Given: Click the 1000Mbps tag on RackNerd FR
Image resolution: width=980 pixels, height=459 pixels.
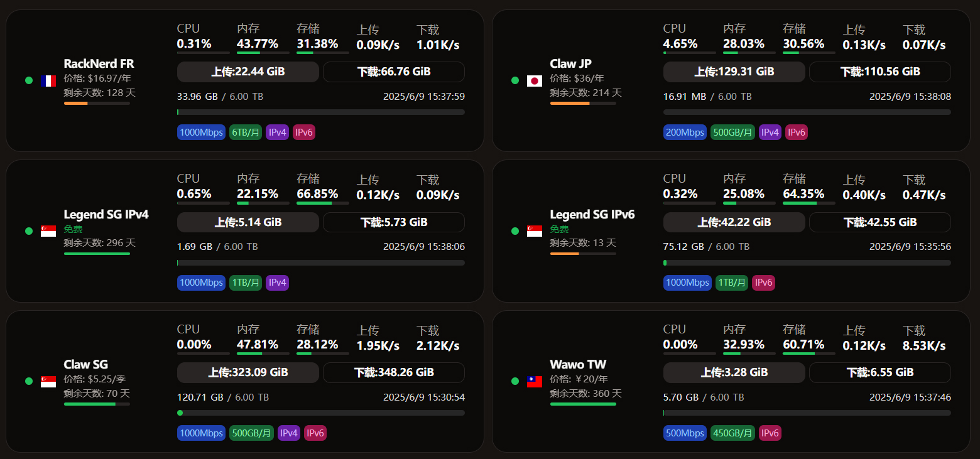Looking at the screenshot, I should [x=201, y=132].
